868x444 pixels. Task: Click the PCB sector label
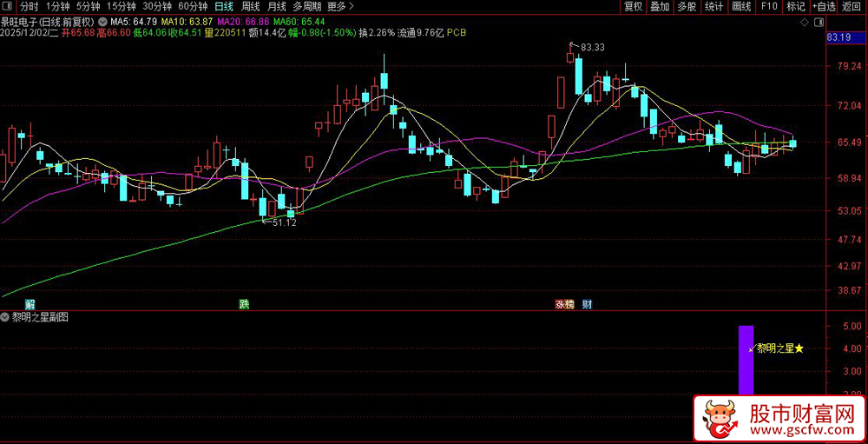click(x=457, y=33)
